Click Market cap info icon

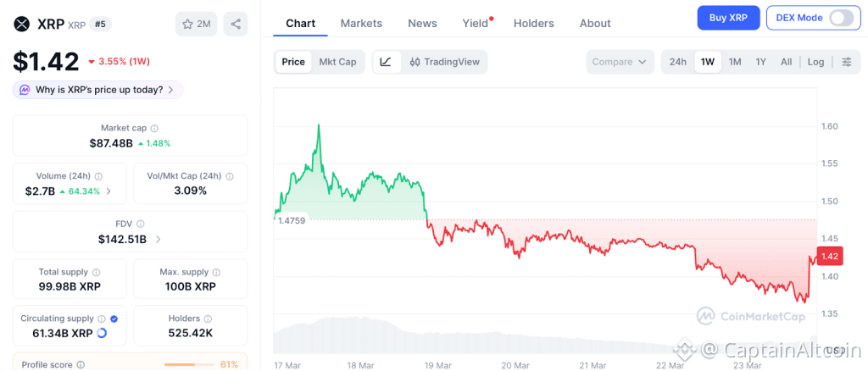tap(154, 128)
